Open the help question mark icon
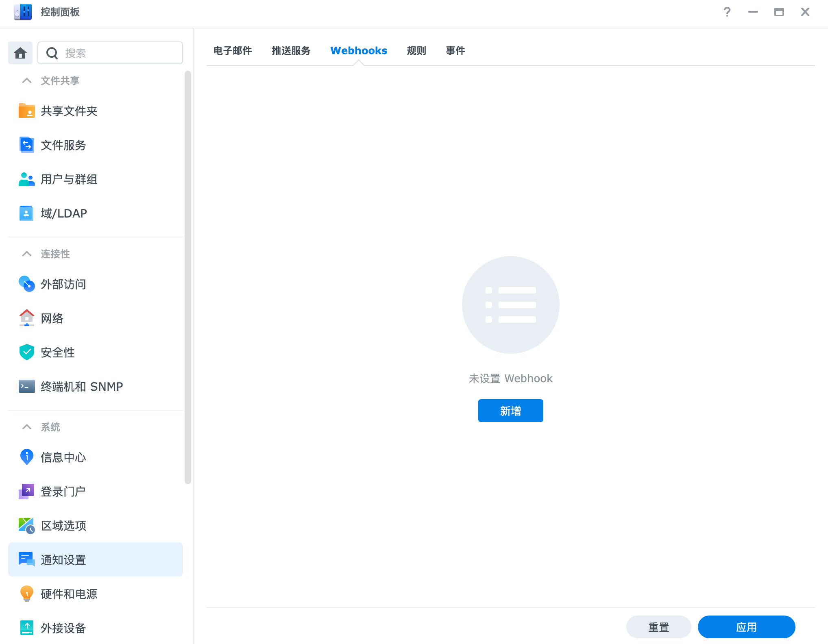Screen dimensions: 828x644 [727, 12]
